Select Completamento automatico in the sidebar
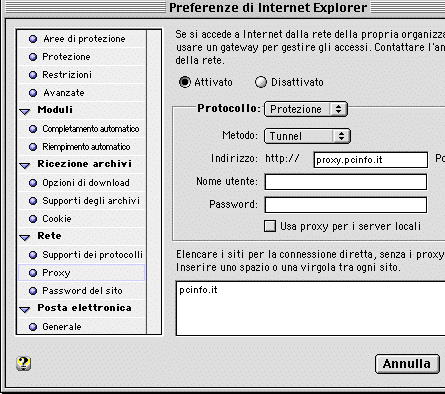The height and width of the screenshot is (394, 445). [82, 129]
